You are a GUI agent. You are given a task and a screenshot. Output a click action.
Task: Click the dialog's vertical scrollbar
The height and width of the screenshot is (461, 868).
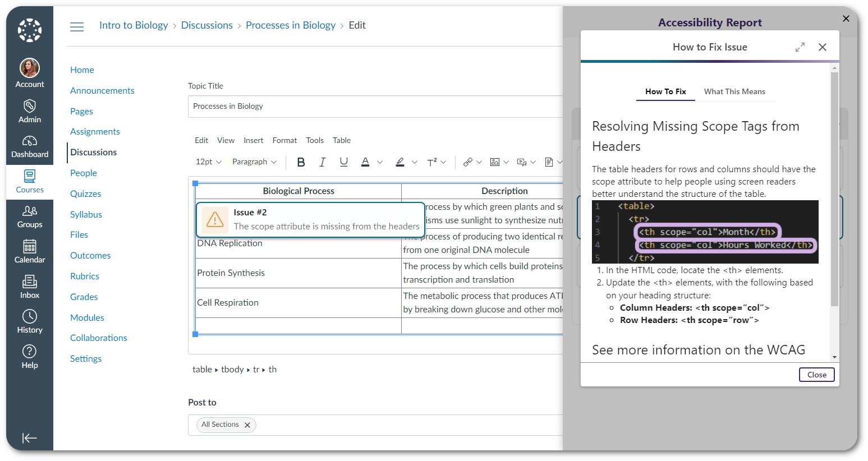834,191
